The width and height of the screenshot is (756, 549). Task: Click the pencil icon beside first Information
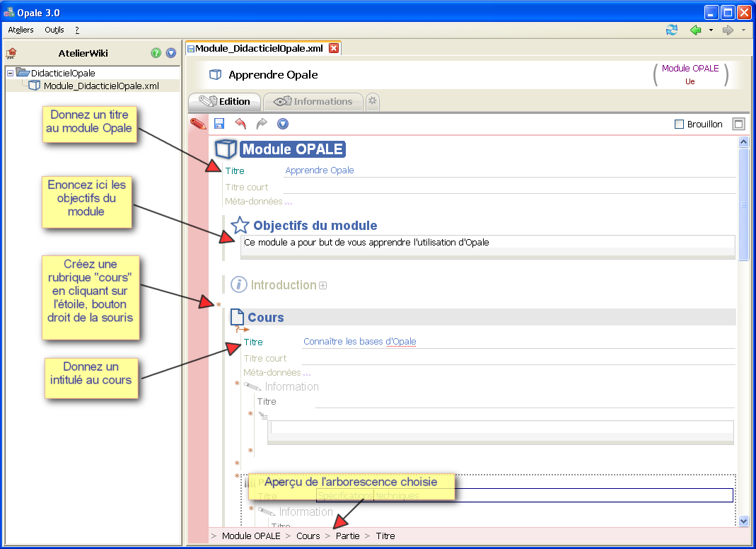(x=252, y=386)
